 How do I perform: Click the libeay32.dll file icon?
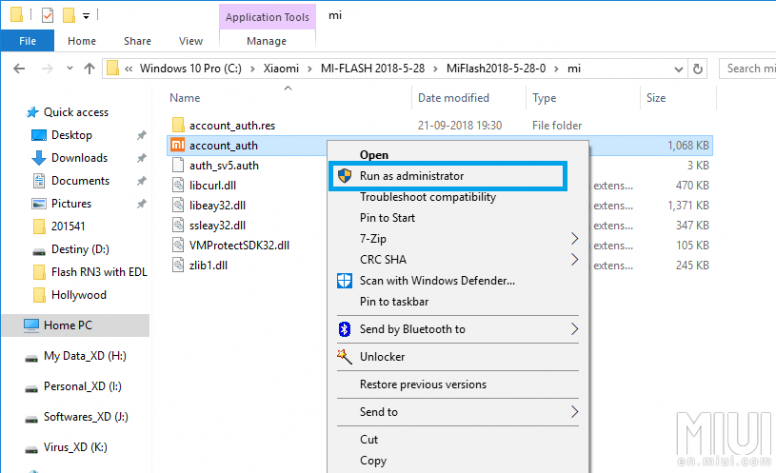point(178,205)
